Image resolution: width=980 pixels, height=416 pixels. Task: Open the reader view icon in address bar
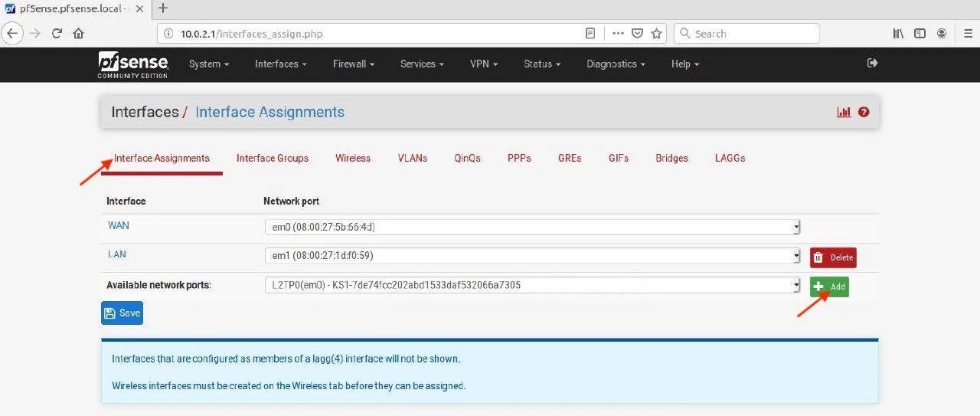590,34
